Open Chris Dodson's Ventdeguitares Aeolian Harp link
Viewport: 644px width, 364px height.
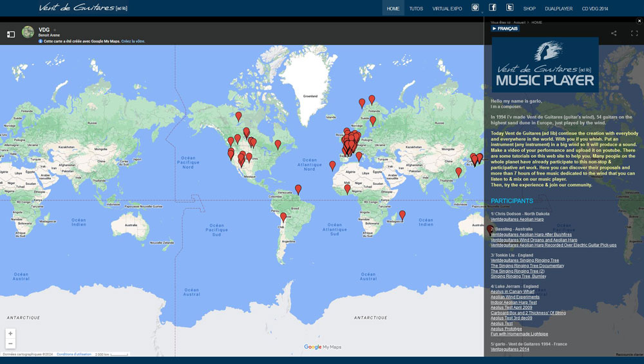[517, 220]
